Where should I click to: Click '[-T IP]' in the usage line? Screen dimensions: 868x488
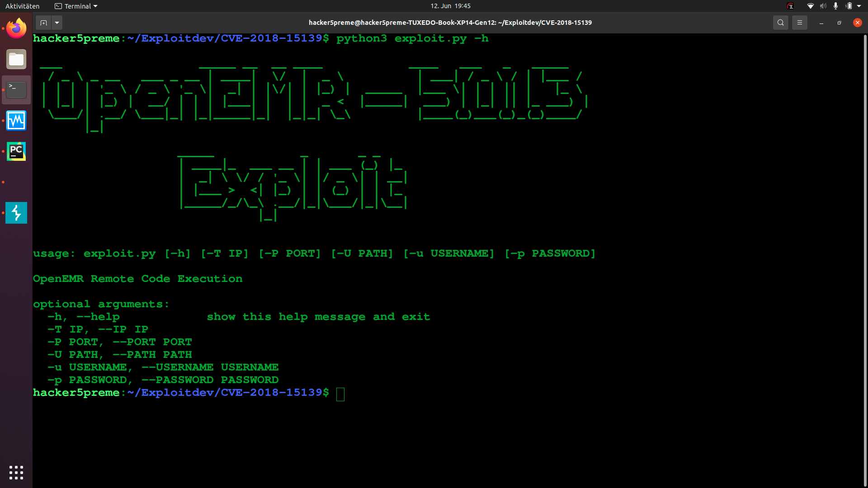225,253
